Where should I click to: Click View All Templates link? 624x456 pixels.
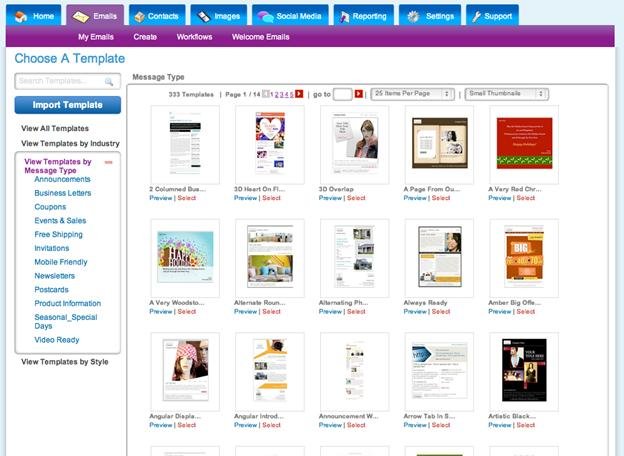point(55,129)
